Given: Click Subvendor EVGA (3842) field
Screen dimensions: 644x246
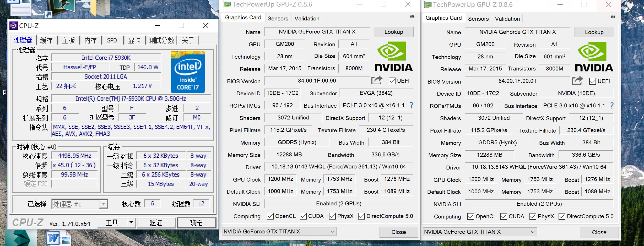Looking at the screenshot, I should 376,93.
